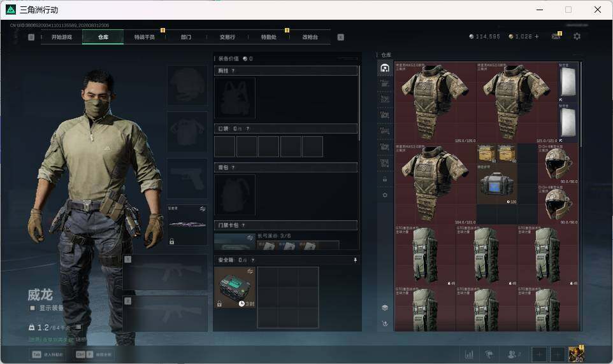Click the empty helmet equipment slot
This screenshot has width=613, height=364.
pos(187,85)
